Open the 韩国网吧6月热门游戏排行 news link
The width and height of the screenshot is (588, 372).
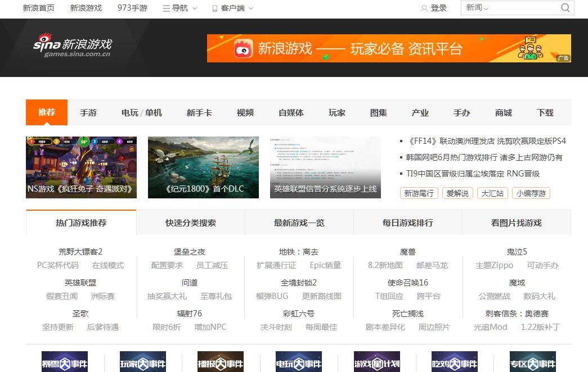coord(484,157)
